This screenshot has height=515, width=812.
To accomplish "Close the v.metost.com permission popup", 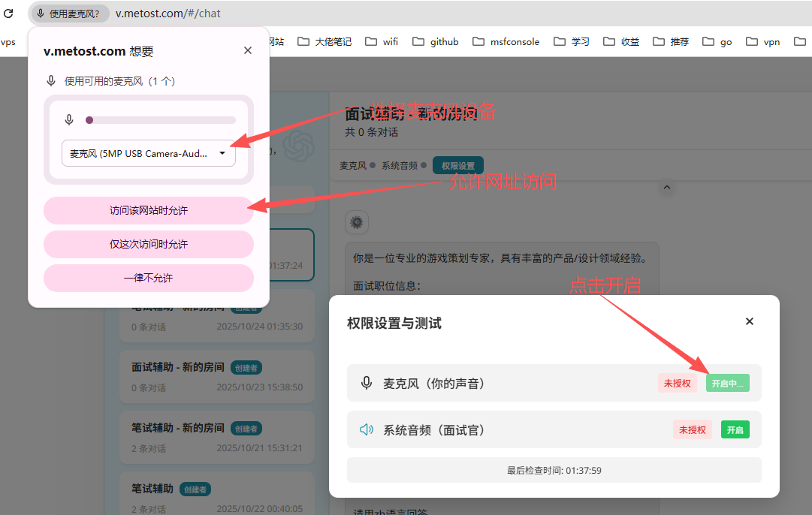I will point(248,50).
